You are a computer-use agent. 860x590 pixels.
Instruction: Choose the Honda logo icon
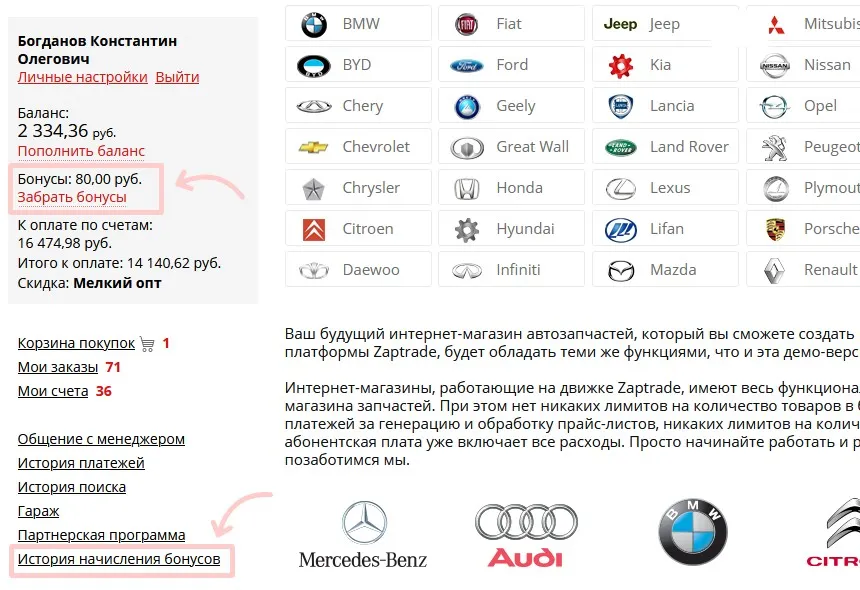(467, 189)
